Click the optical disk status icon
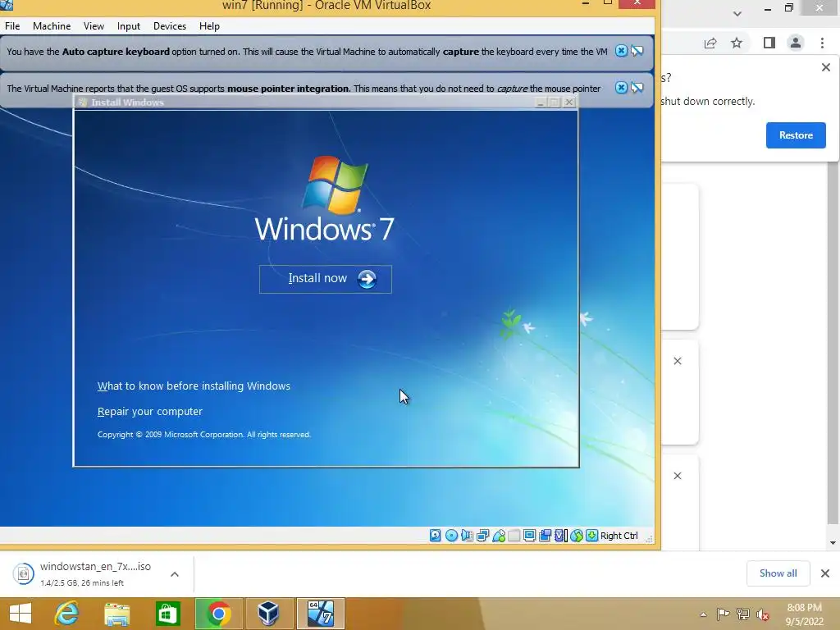Image resolution: width=840 pixels, height=630 pixels. click(452, 535)
